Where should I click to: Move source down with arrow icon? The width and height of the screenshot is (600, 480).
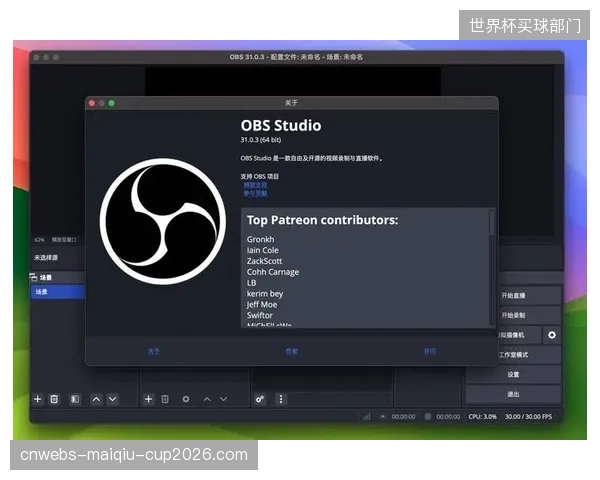223,399
